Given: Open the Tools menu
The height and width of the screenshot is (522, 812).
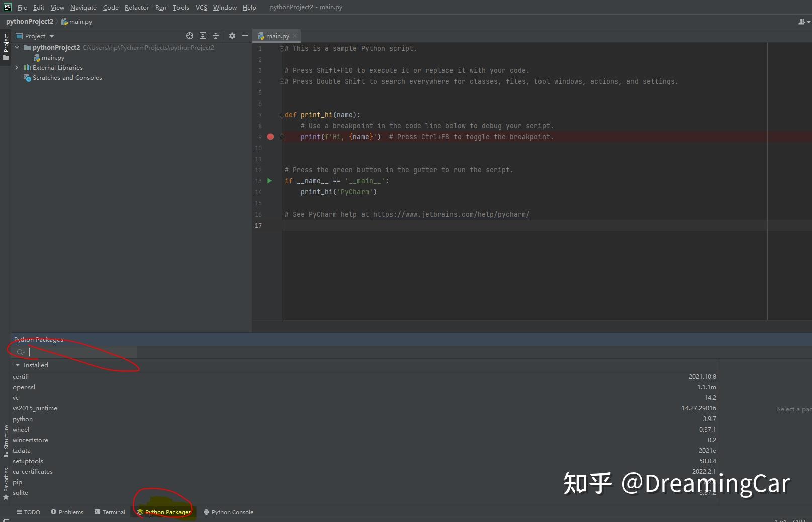Looking at the screenshot, I should coord(181,7).
